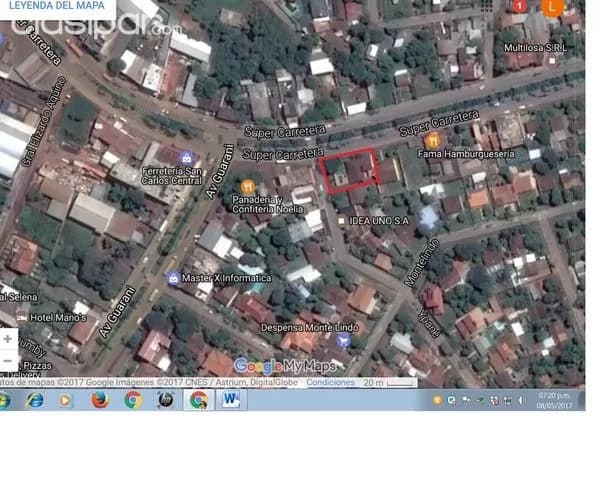Click the Fama Hamburguesería label
Viewport: 600px width, 480px height.
tap(466, 154)
